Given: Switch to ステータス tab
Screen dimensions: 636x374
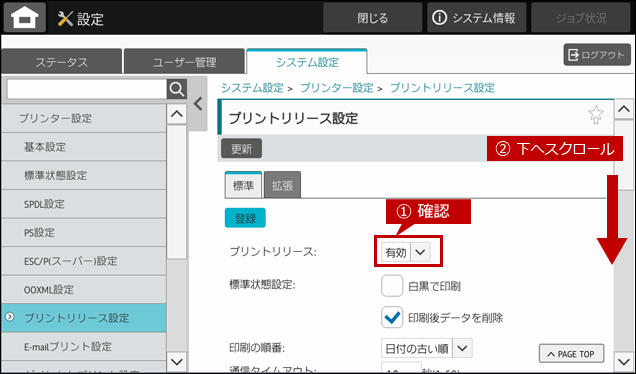Looking at the screenshot, I should pos(61,62).
